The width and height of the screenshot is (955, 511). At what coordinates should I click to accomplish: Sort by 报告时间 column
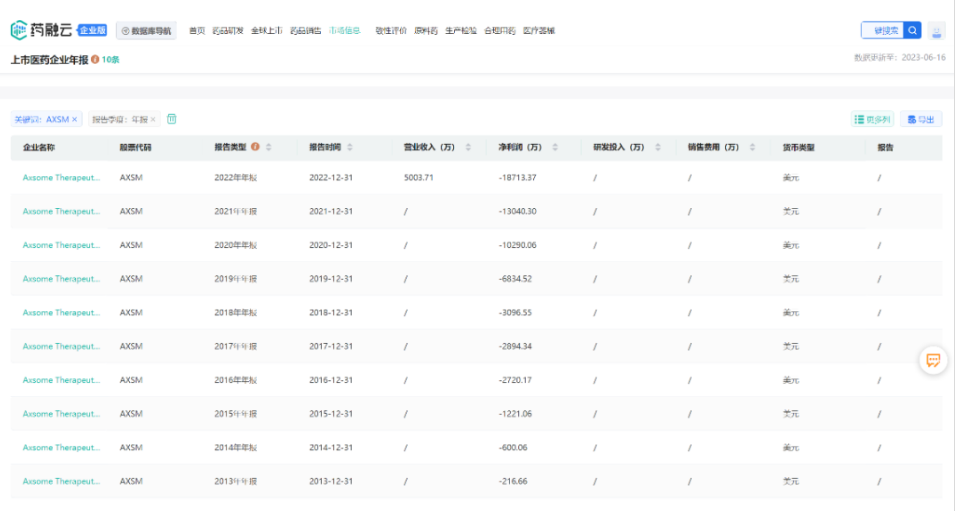coord(349,147)
